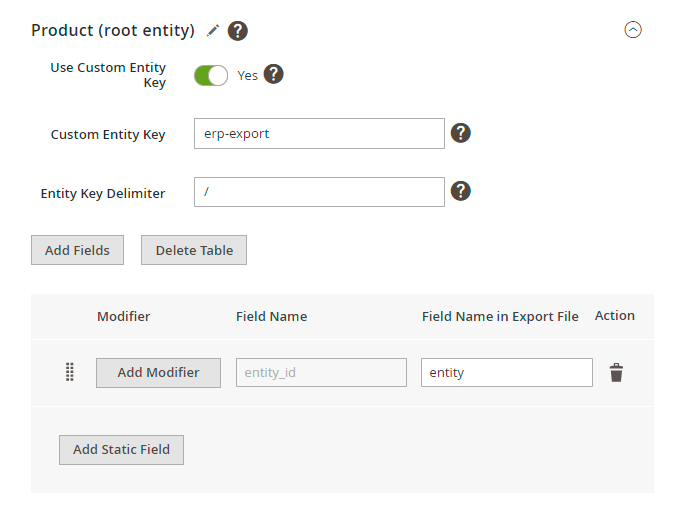Image resolution: width=685 pixels, height=505 pixels.
Task: Open help icon next to Custom Entity Key field
Action: click(x=460, y=133)
